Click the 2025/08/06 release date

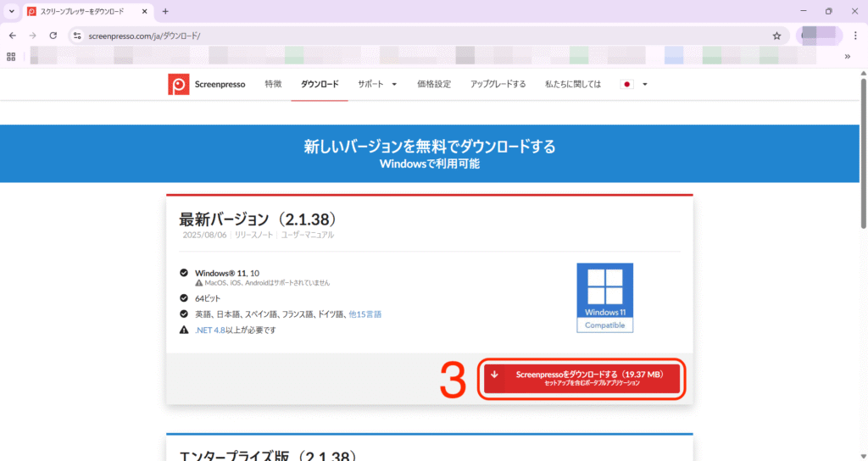point(204,235)
